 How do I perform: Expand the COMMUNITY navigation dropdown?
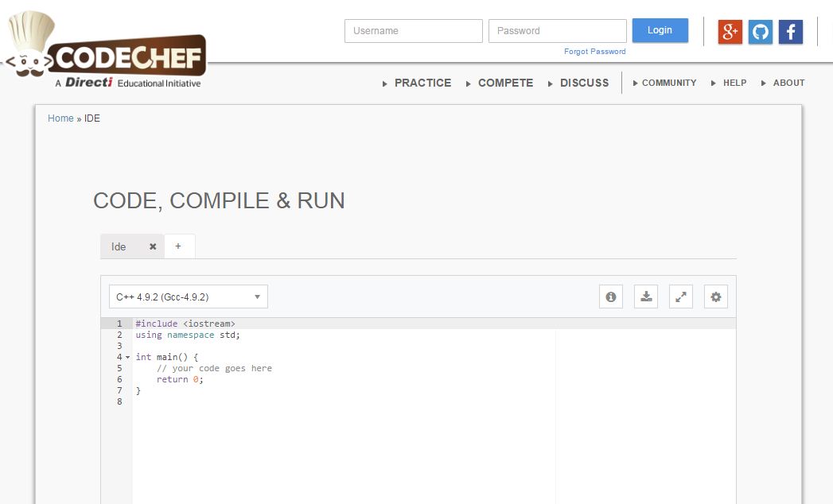click(668, 83)
